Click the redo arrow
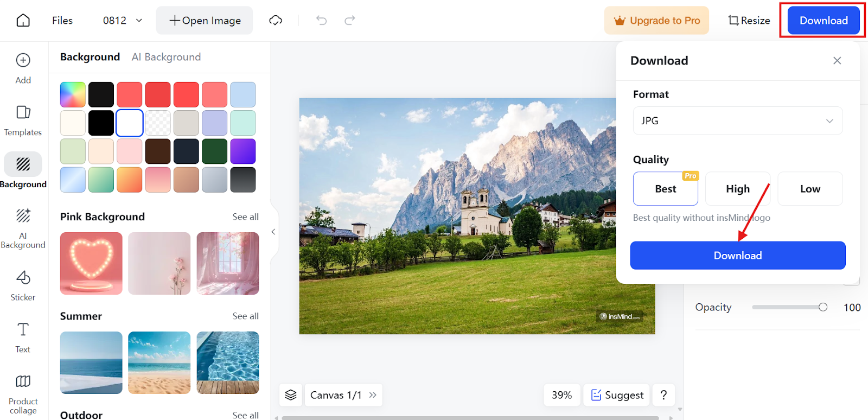 (350, 21)
